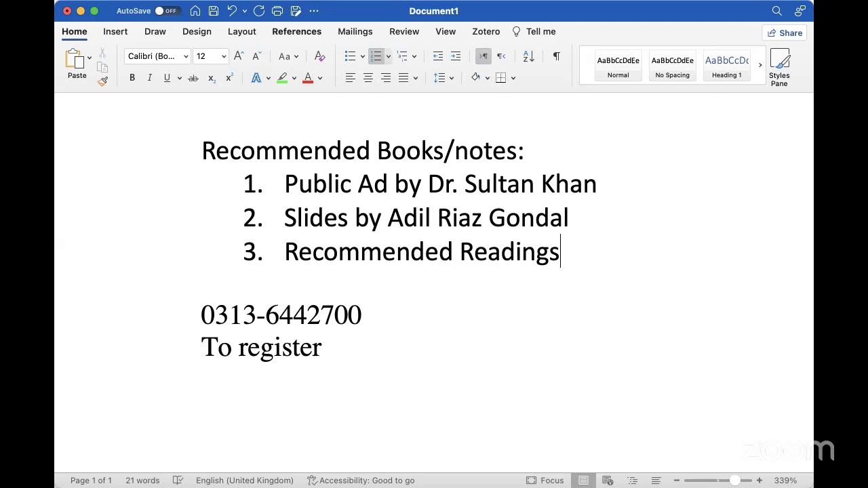
Task: Clear all formatting with eraser icon
Action: pyautogui.click(x=320, y=56)
